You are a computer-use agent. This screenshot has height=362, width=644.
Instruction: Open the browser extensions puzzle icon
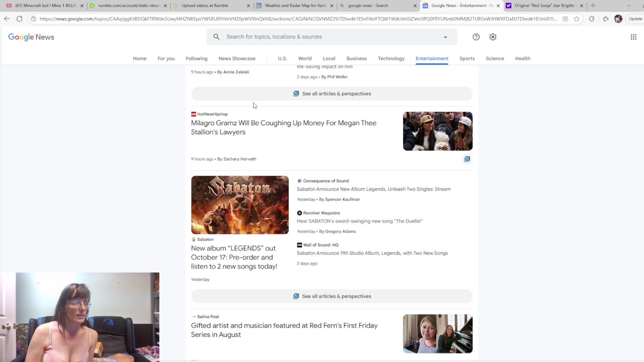click(592, 19)
